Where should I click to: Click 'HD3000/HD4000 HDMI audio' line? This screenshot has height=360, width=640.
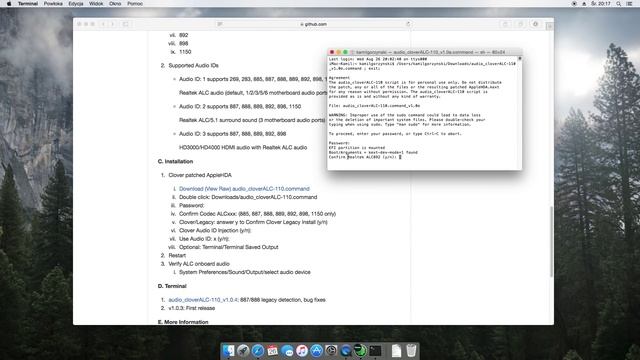[x=243, y=147]
